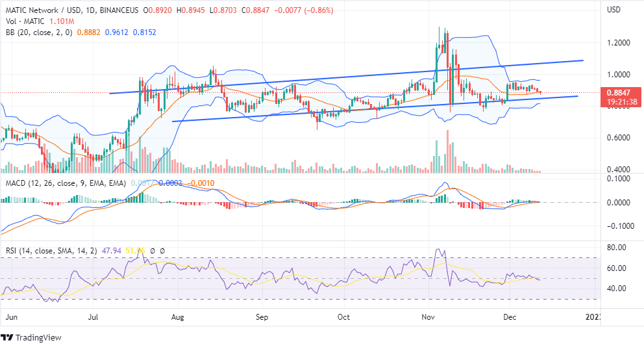Click the Jul label on time axis

pyautogui.click(x=93, y=317)
